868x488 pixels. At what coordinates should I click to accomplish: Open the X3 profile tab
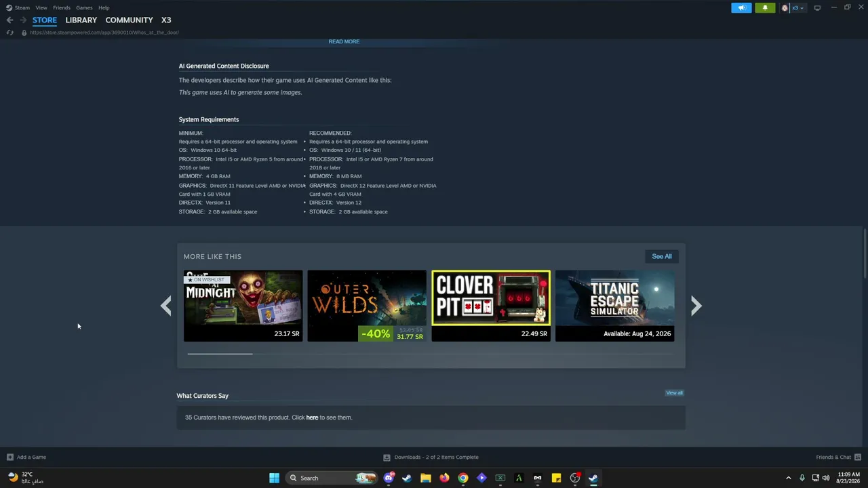coord(166,20)
